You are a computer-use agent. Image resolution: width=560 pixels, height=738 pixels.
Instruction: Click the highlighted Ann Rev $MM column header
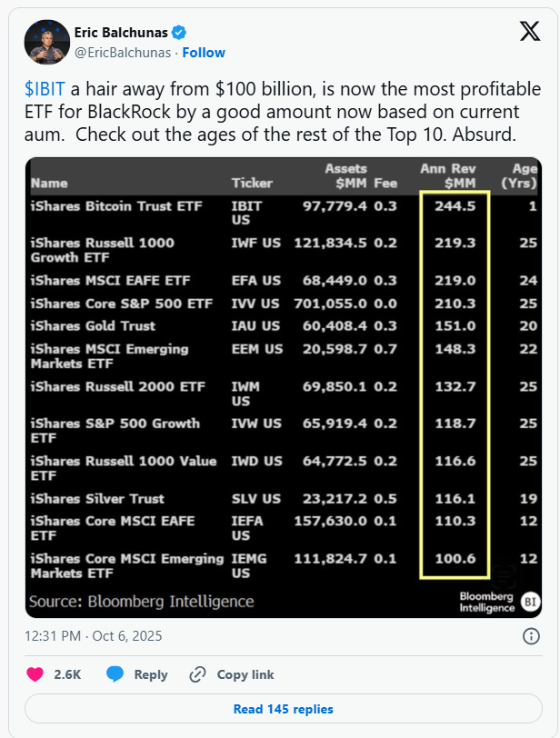455,175
